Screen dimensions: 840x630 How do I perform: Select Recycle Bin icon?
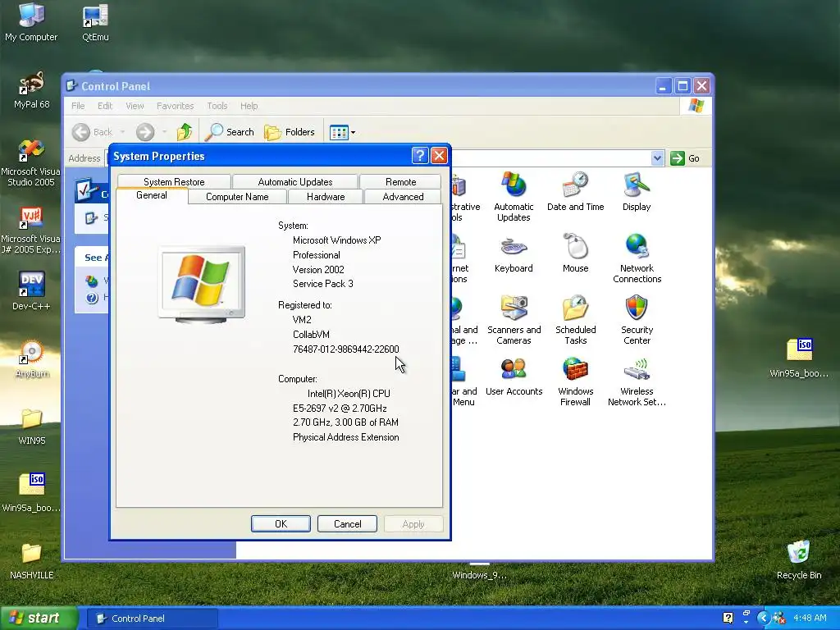click(799, 560)
